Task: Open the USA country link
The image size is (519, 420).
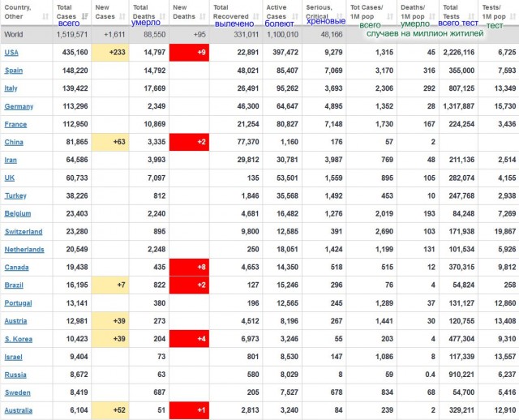Action: click(11, 53)
